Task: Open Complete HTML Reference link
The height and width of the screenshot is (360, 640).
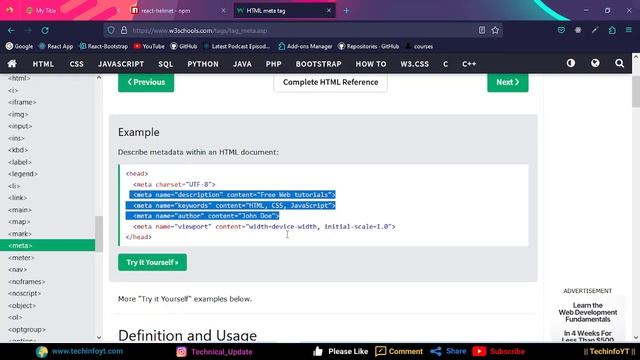Action: click(331, 82)
